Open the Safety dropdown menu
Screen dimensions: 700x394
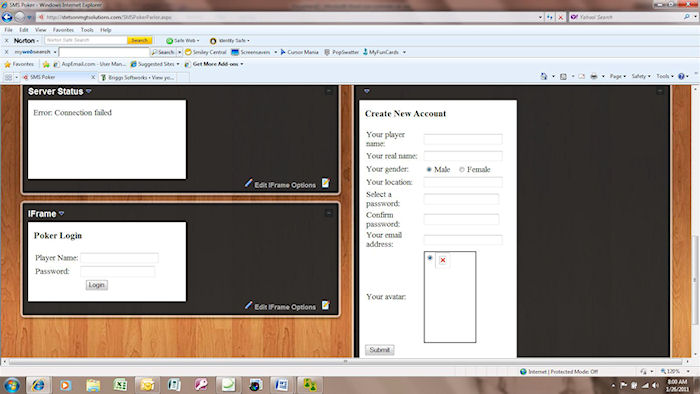pyautogui.click(x=641, y=76)
